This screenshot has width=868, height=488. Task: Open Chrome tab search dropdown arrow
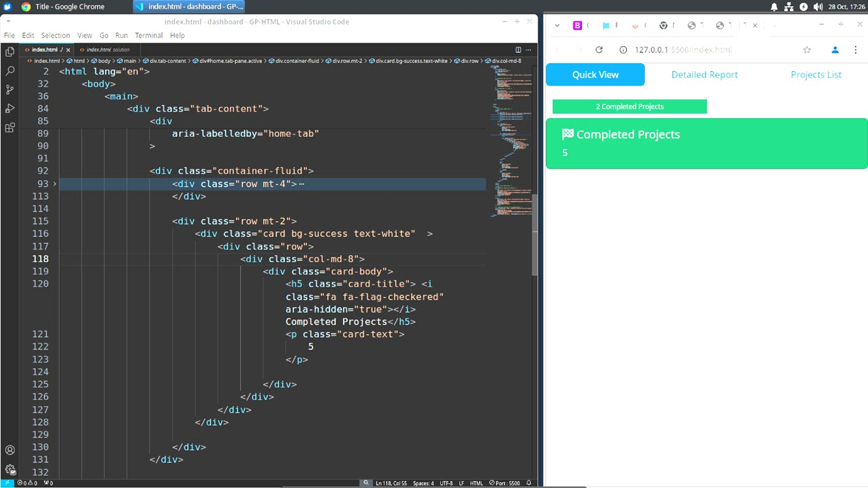point(557,25)
